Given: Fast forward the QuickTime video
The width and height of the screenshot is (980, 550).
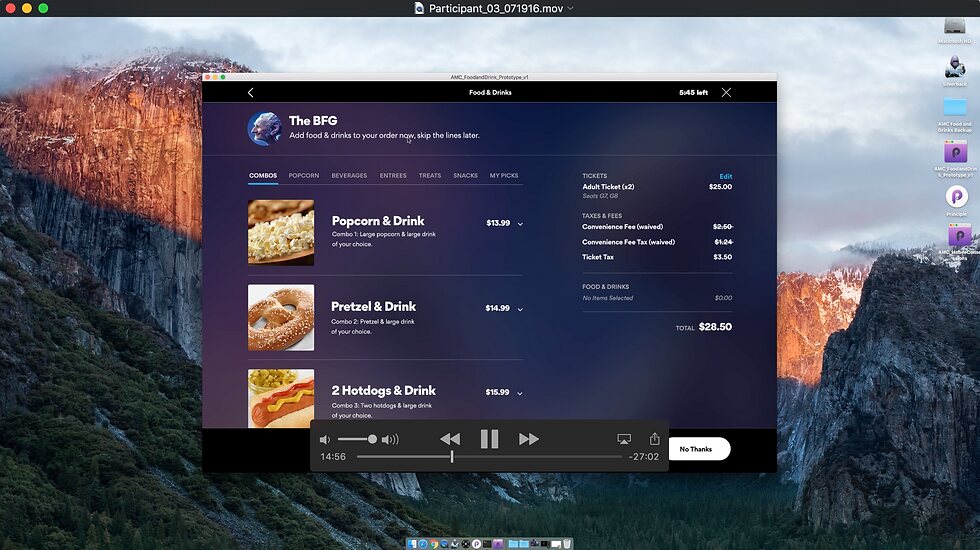Looking at the screenshot, I should (529, 439).
